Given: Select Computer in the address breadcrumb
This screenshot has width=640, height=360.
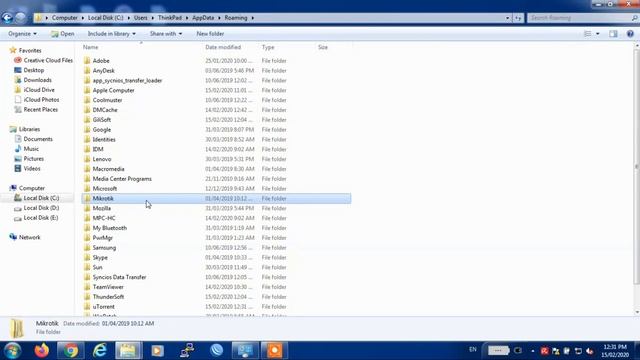Looking at the screenshot, I should (x=64, y=18).
